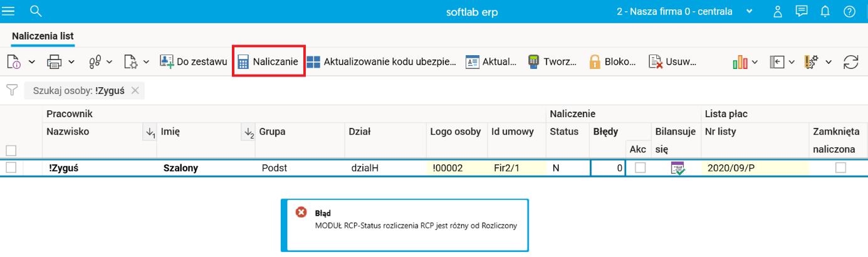Tick the select-all header checkbox

11,150
